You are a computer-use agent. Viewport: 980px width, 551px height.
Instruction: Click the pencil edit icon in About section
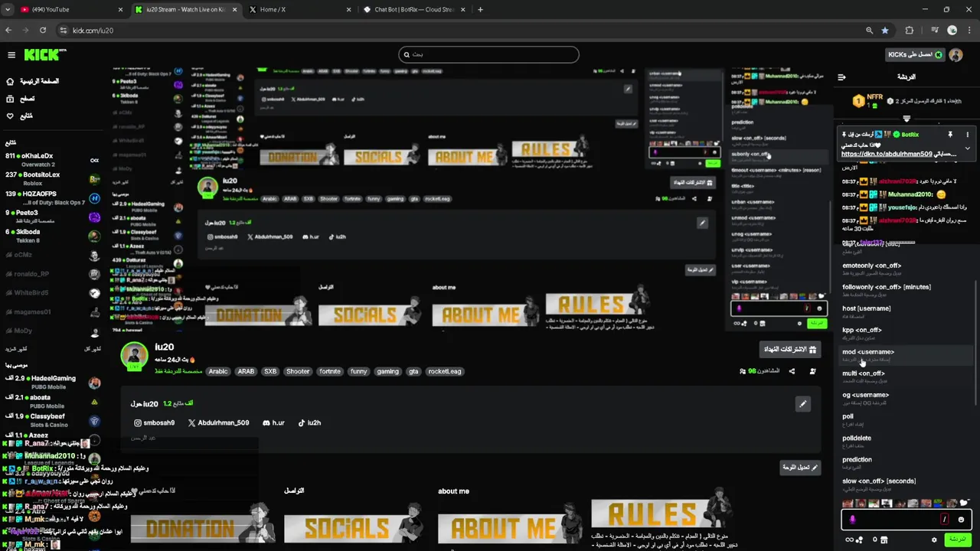click(x=802, y=403)
